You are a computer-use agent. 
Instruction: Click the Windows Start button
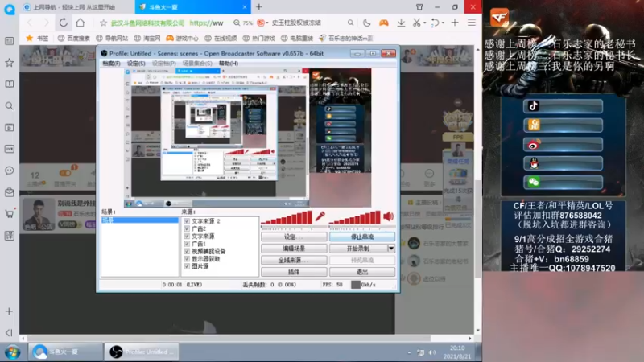[12, 352]
